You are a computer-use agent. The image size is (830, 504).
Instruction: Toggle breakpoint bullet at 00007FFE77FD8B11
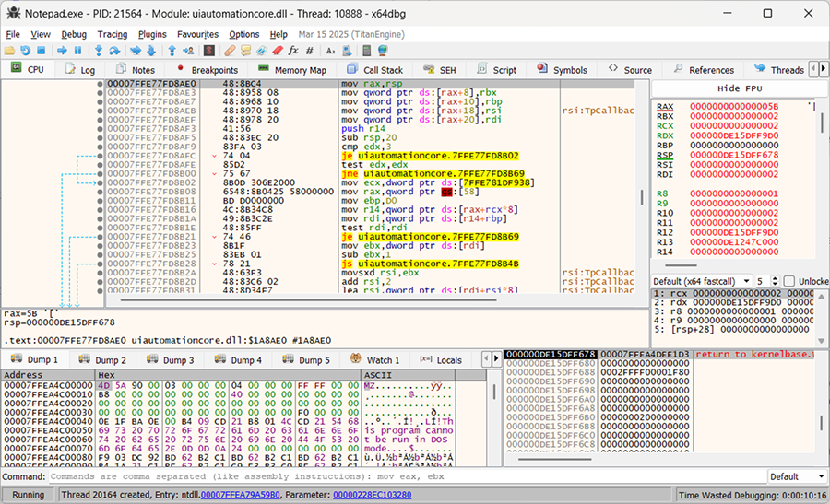[100, 201]
